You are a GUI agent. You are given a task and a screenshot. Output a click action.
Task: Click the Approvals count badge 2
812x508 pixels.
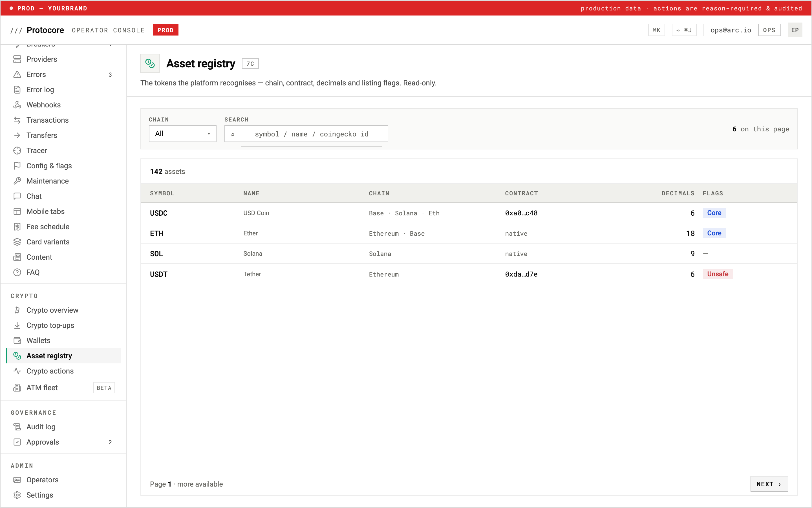[110, 442]
